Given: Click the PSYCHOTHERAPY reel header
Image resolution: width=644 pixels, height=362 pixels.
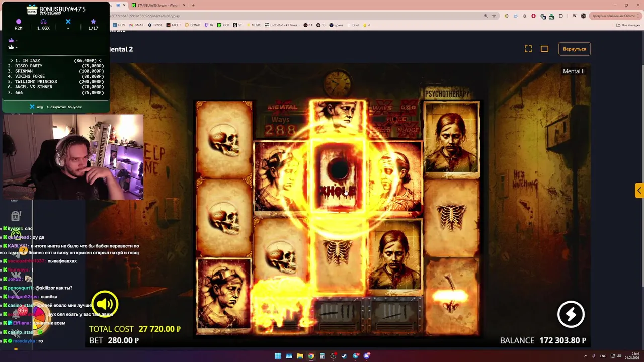Looking at the screenshot, I should click(447, 94).
